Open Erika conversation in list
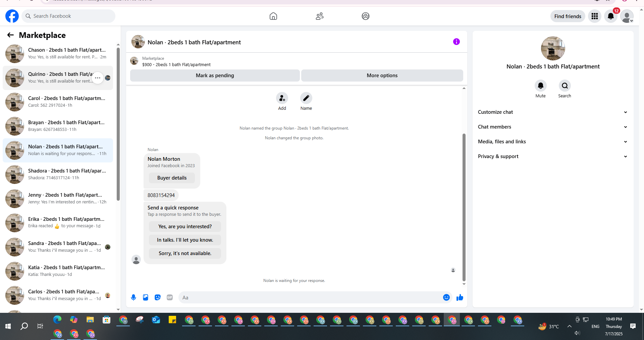This screenshot has height=340, width=644. pos(58,223)
